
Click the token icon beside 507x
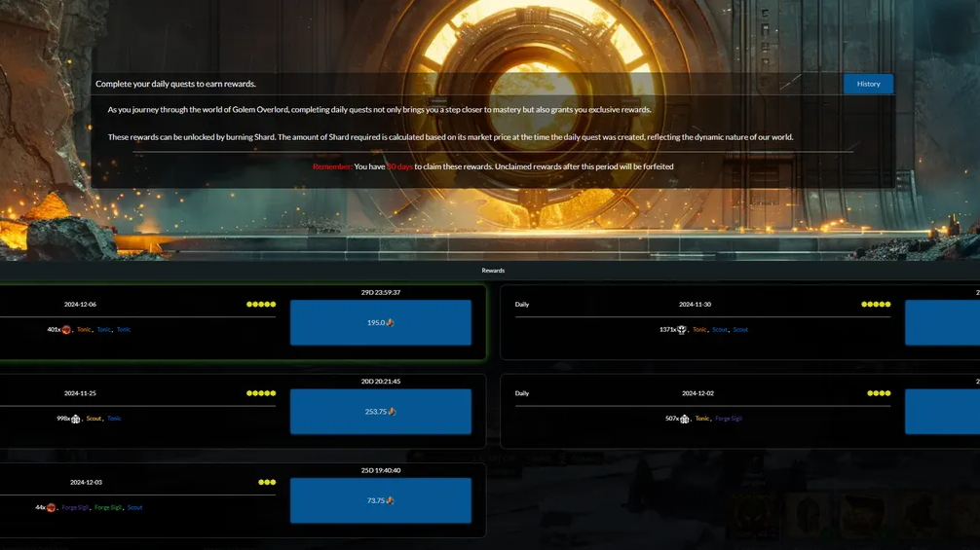[x=685, y=420]
